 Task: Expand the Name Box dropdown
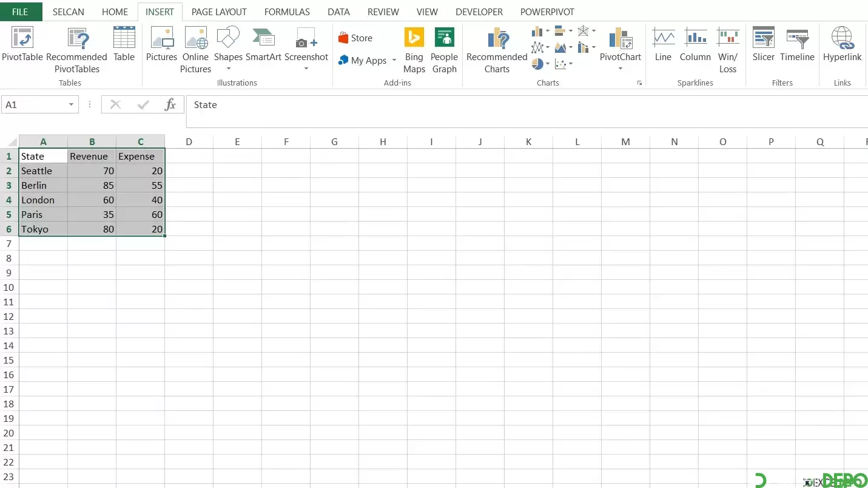click(71, 105)
